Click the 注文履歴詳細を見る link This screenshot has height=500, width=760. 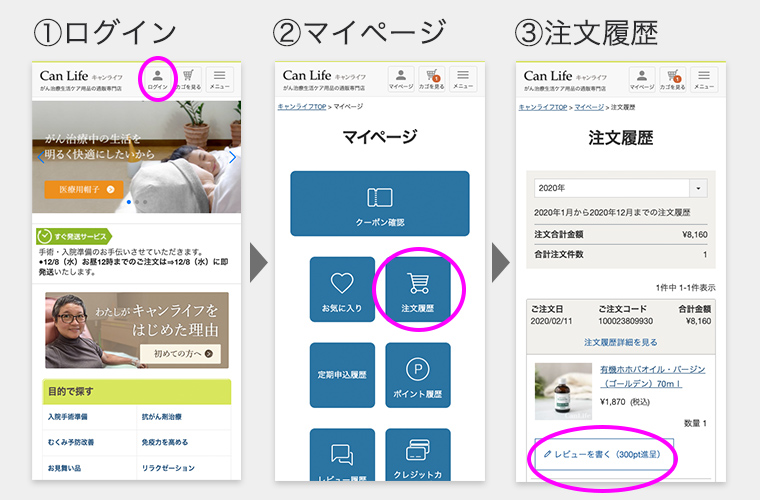point(620,342)
